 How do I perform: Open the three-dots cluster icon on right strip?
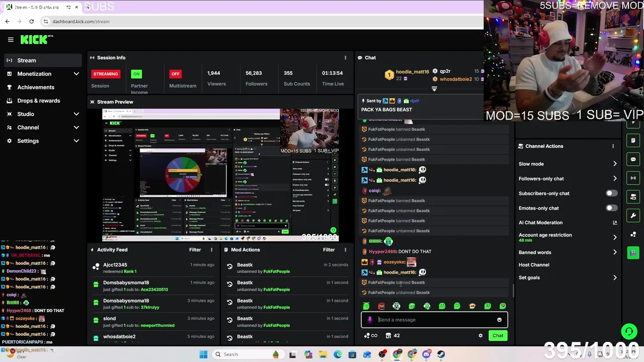pyautogui.click(x=633, y=234)
